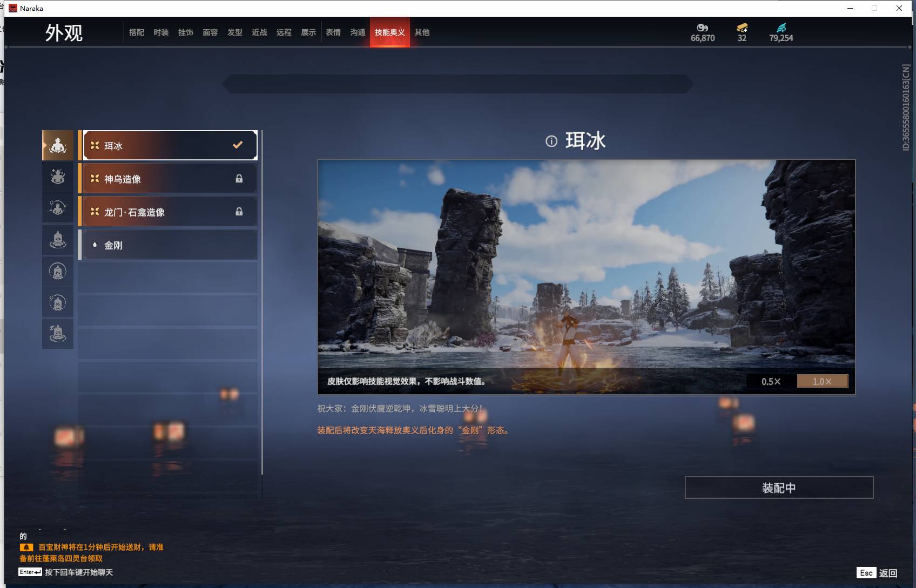Open the 挂饰 tab

[186, 32]
